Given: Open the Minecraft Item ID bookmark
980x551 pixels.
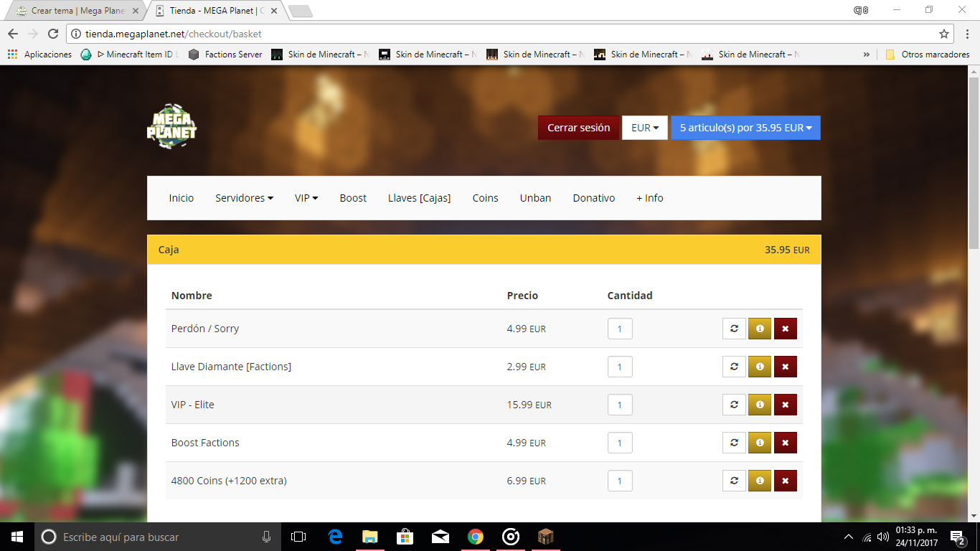Looking at the screenshot, I should pos(130,55).
